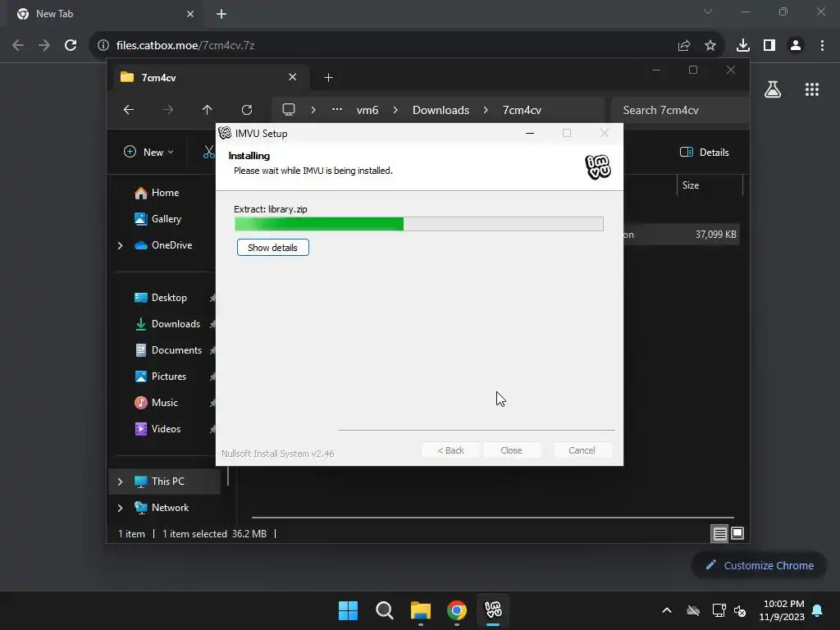The width and height of the screenshot is (840, 630).
Task: Minimize the IMVU Setup window
Action: click(530, 133)
